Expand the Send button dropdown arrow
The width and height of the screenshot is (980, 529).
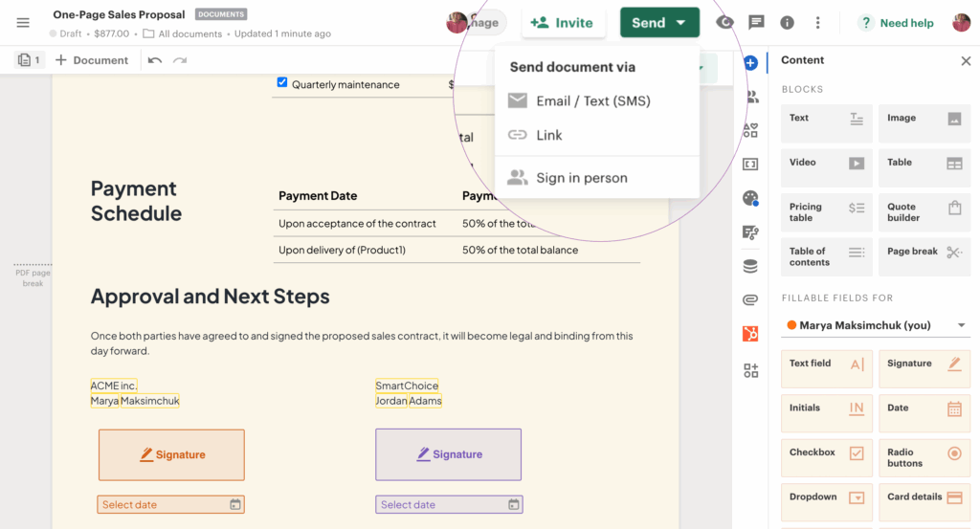[680, 23]
